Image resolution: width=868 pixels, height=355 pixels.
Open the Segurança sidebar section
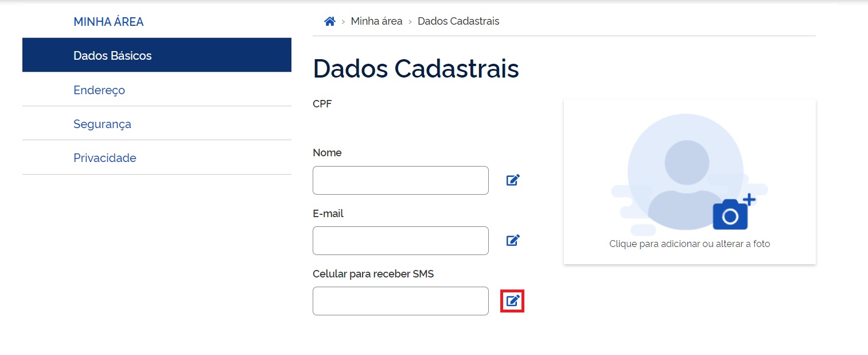102,124
